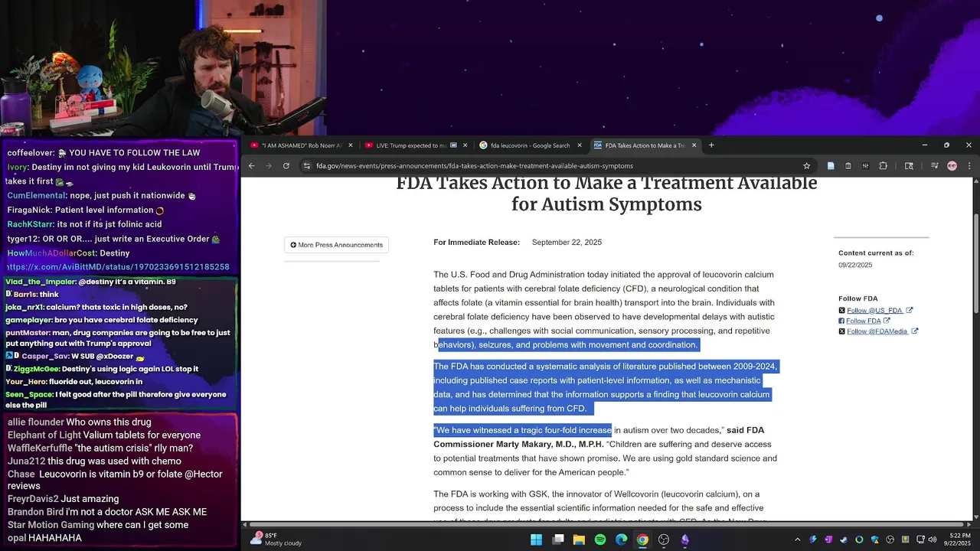The height and width of the screenshot is (551, 980).
Task: Open Task View on the taskbar
Action: pos(558,540)
